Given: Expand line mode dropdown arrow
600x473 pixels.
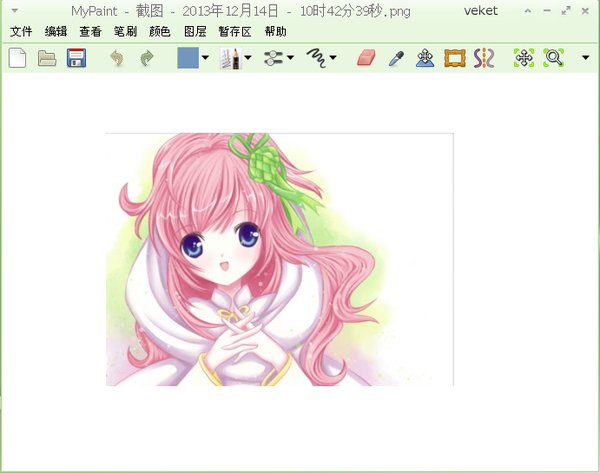Looking at the screenshot, I should (333, 58).
